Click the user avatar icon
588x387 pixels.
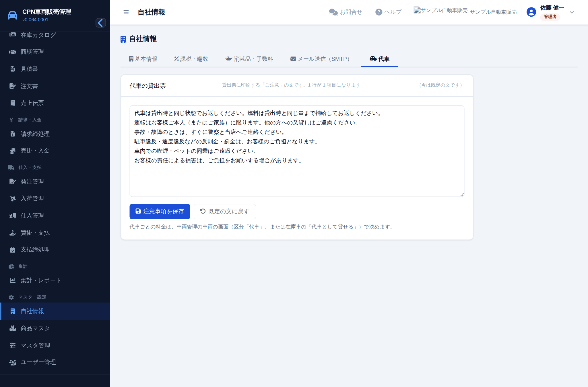click(531, 12)
